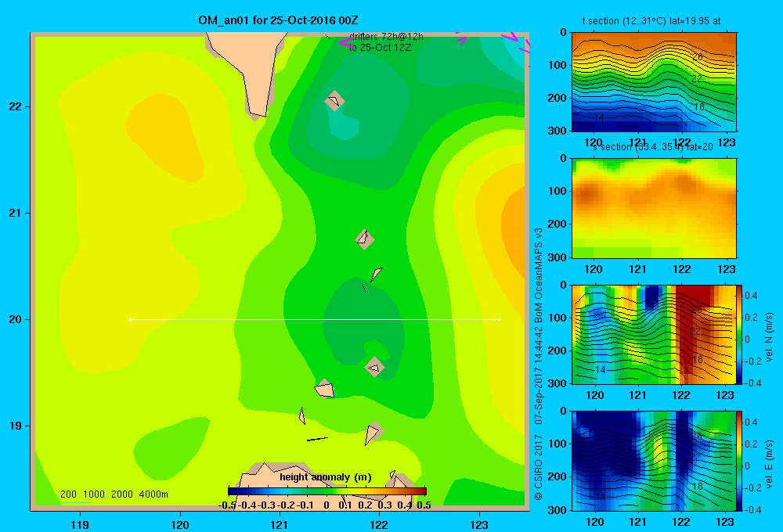Image resolution: width=783 pixels, height=532 pixels.
Task: Click the 'drifters 72h@12h' label
Action: coord(386,37)
